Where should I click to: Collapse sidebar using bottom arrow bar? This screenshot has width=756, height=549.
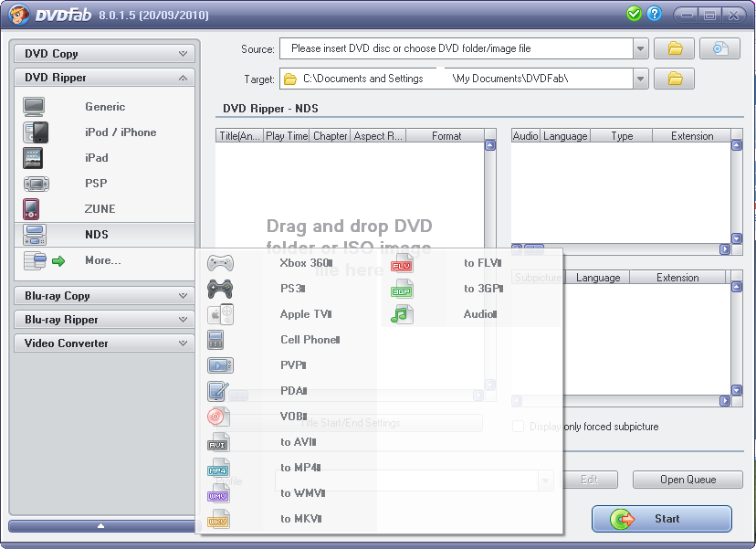pyautogui.click(x=101, y=526)
